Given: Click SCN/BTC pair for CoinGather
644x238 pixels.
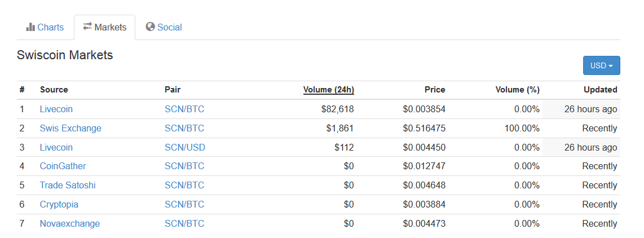Looking at the screenshot, I should [x=184, y=166].
